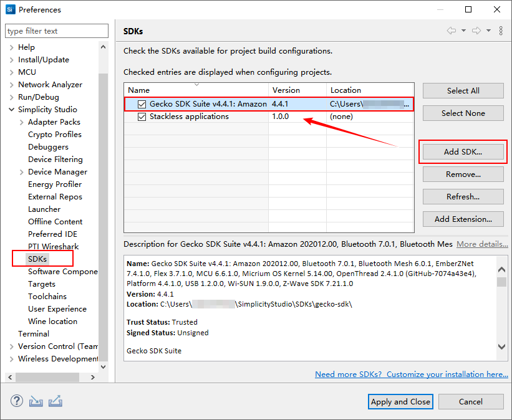This screenshot has height=420, width=512.
Task: Open the back history dropdown arrow
Action: point(463,31)
